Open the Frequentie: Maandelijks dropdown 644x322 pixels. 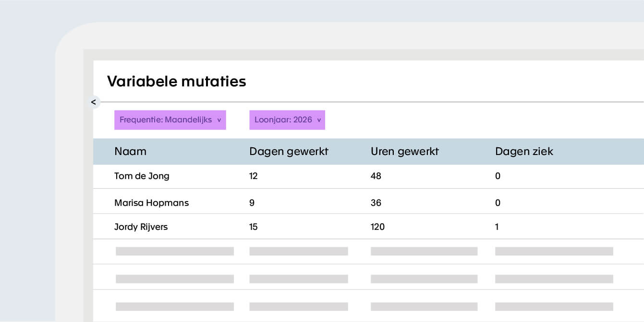tap(170, 120)
